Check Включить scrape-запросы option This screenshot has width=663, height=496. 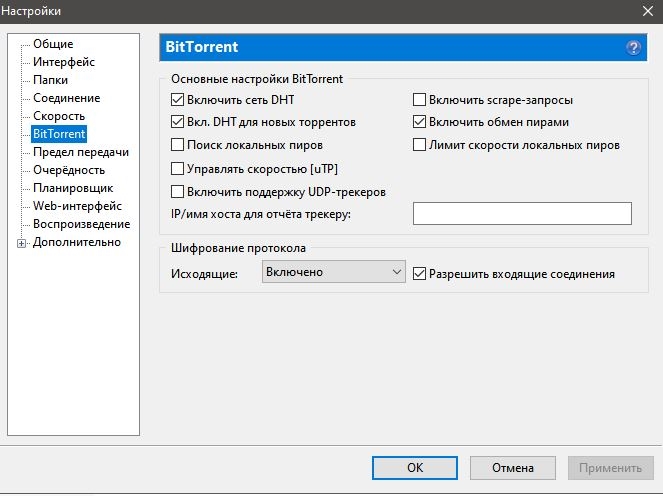tap(420, 100)
